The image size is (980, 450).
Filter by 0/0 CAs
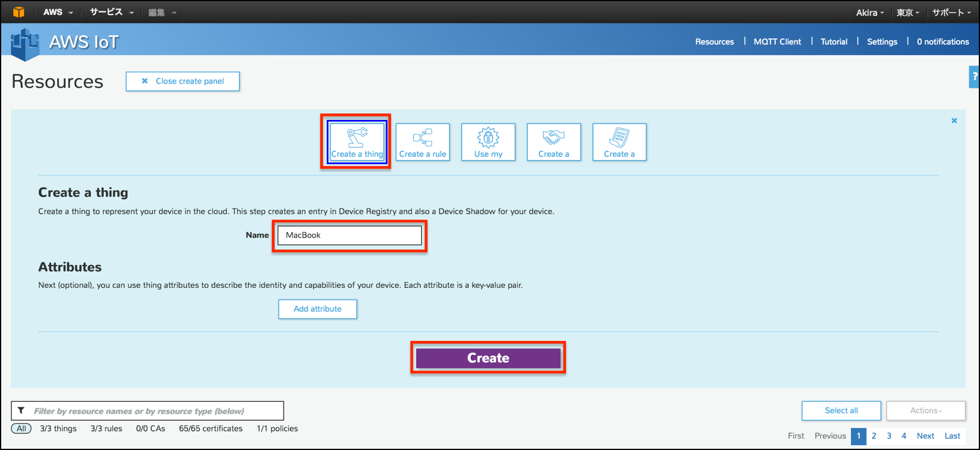(150, 429)
